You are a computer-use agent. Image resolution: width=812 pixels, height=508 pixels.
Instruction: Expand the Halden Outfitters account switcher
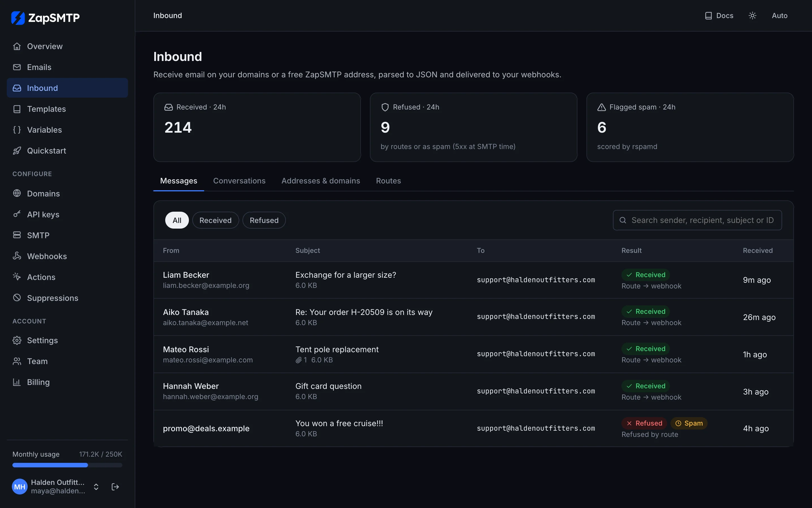tap(96, 487)
